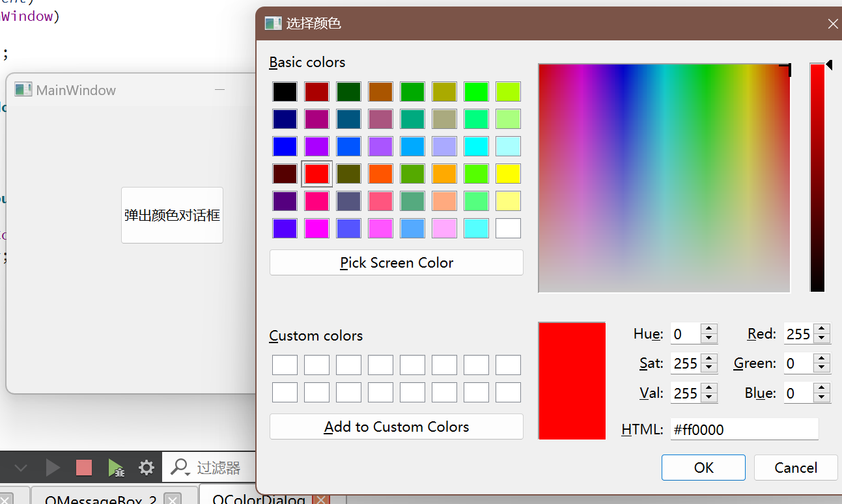Select the navy blue swatch in second row
Screen dimensions: 842x504
[x=285, y=119]
